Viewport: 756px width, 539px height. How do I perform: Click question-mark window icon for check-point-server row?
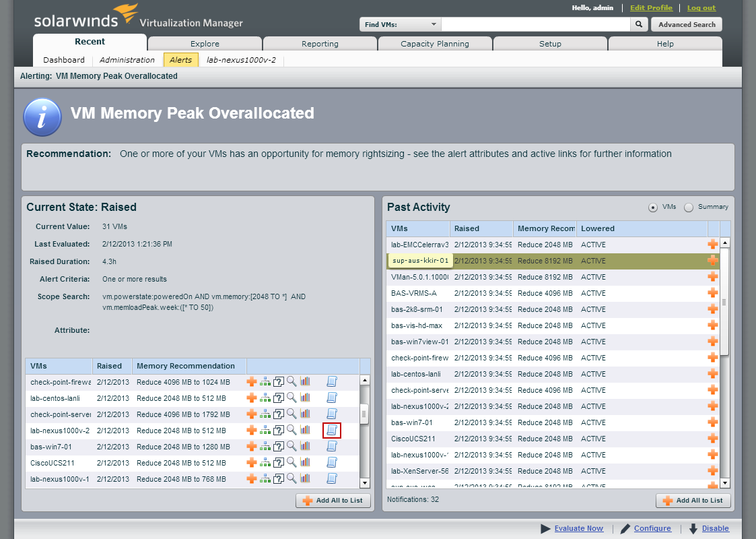tap(278, 414)
